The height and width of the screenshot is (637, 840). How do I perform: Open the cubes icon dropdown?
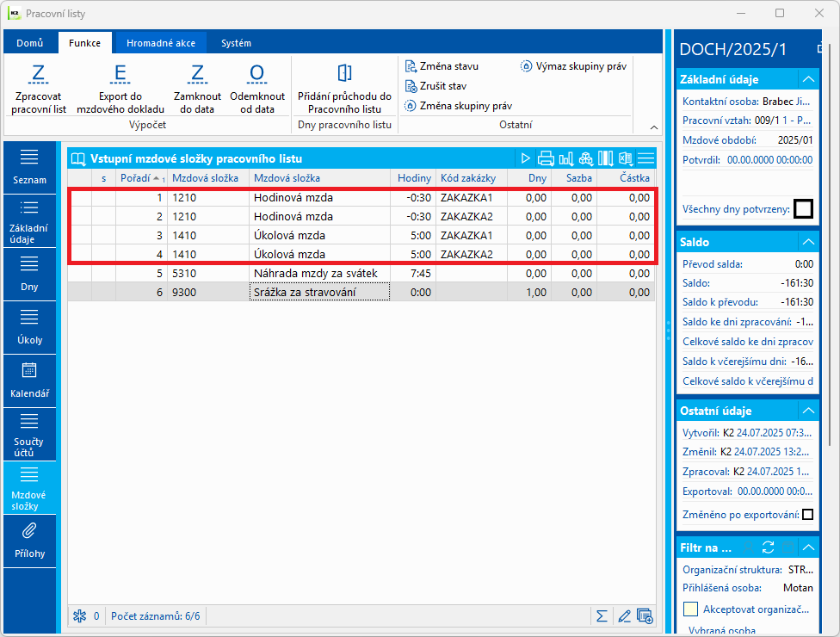pyautogui.click(x=586, y=158)
